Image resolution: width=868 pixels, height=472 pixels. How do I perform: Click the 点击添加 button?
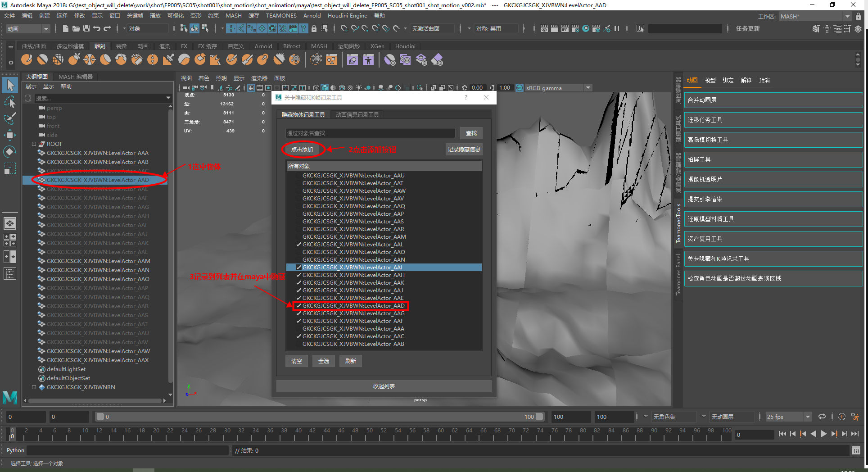coord(302,150)
